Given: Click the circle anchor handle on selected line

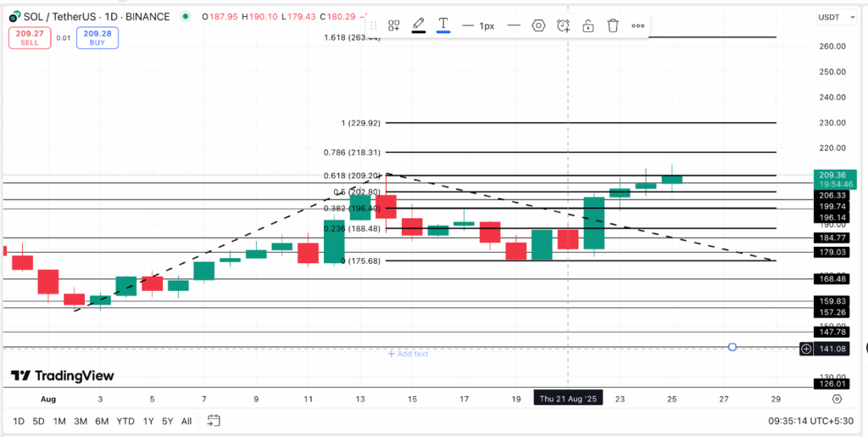Looking at the screenshot, I should [732, 347].
